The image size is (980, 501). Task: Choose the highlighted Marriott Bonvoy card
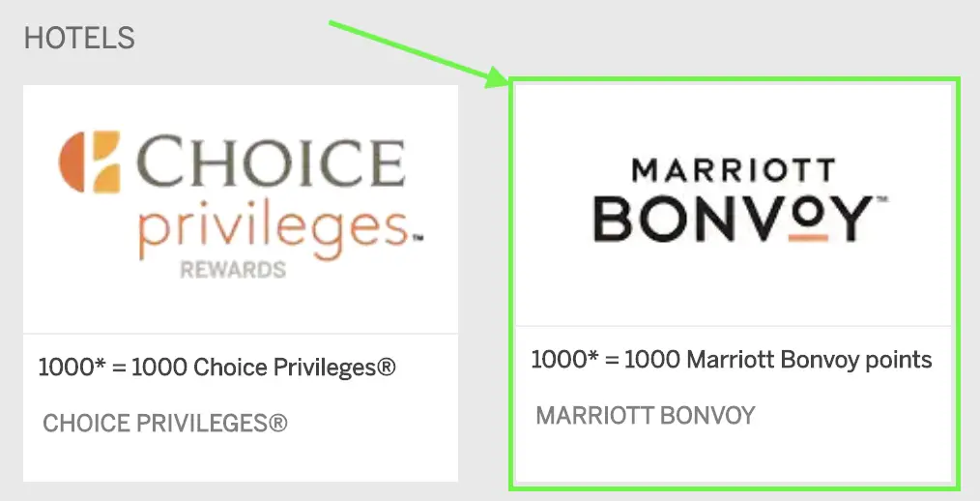click(734, 283)
